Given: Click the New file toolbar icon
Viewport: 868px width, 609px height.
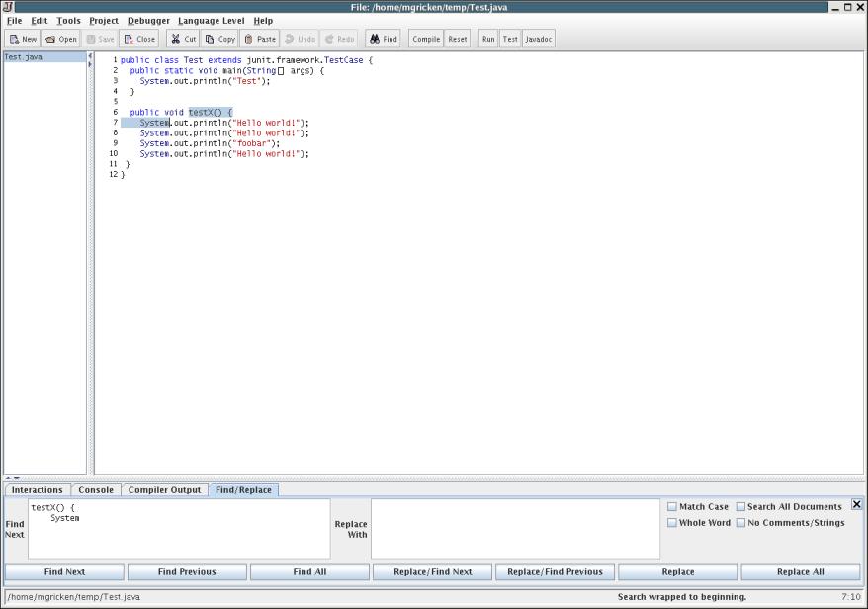Looking at the screenshot, I should [x=15, y=40].
